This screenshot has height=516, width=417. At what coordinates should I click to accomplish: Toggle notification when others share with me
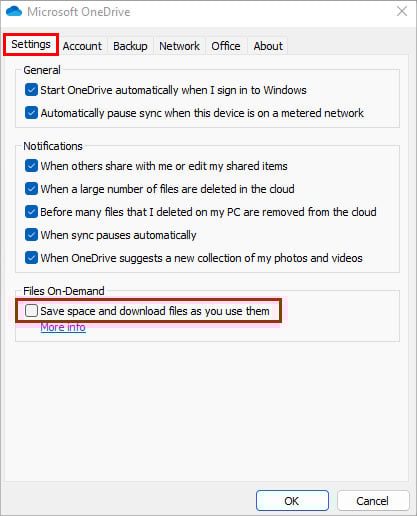[x=31, y=166]
